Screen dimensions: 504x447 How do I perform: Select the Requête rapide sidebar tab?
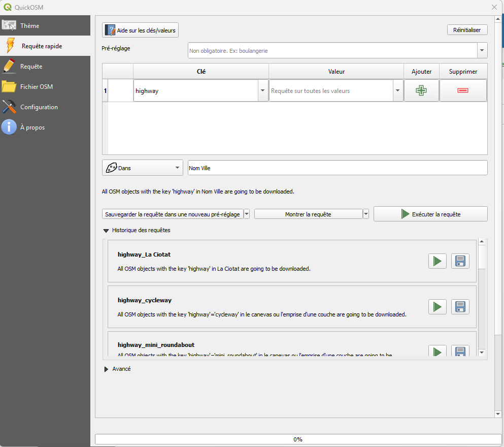(45, 46)
